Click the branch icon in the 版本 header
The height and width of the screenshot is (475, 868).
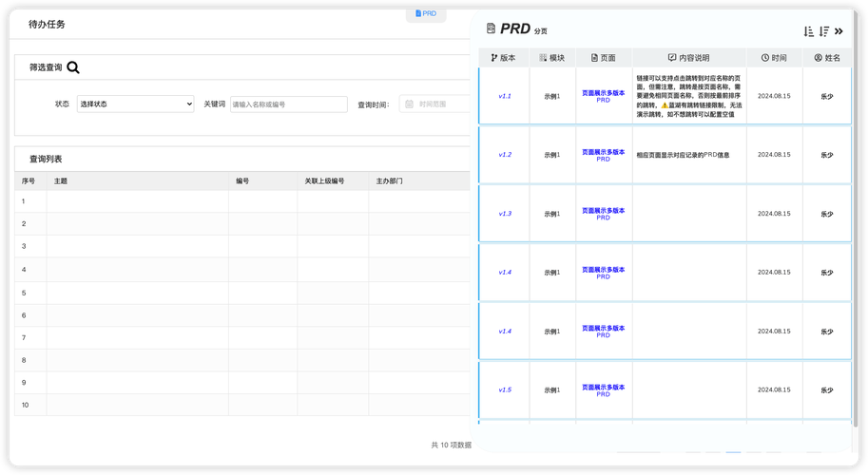(x=493, y=58)
